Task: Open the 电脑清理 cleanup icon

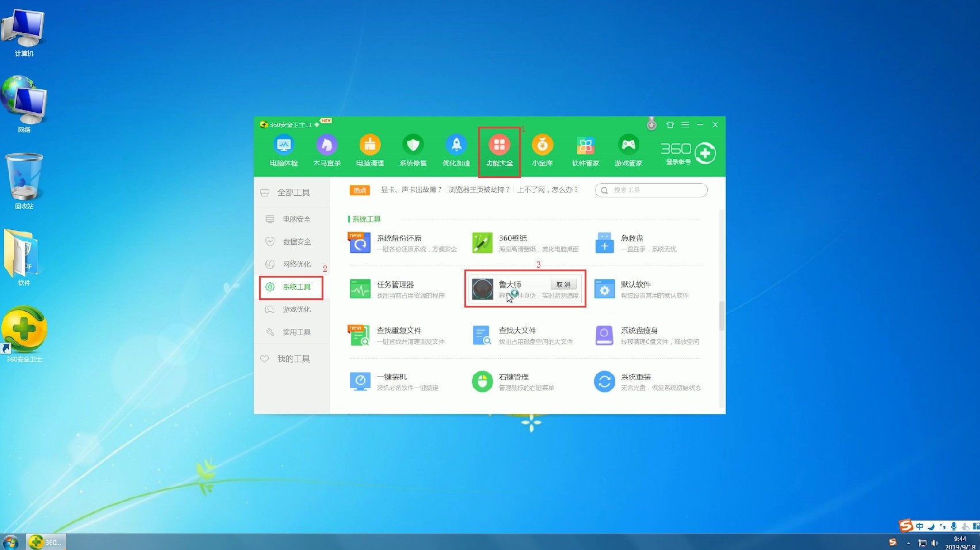Action: click(369, 145)
